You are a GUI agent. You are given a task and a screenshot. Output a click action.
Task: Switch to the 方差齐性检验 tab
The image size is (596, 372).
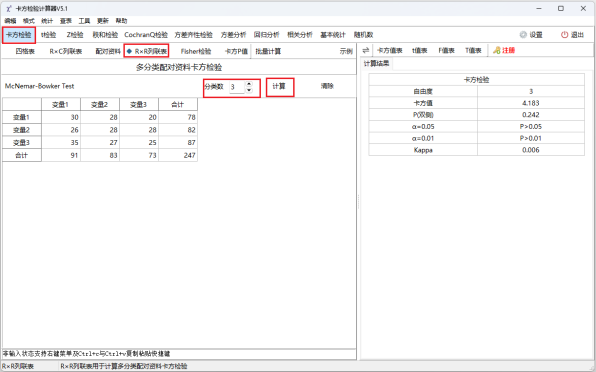click(193, 35)
